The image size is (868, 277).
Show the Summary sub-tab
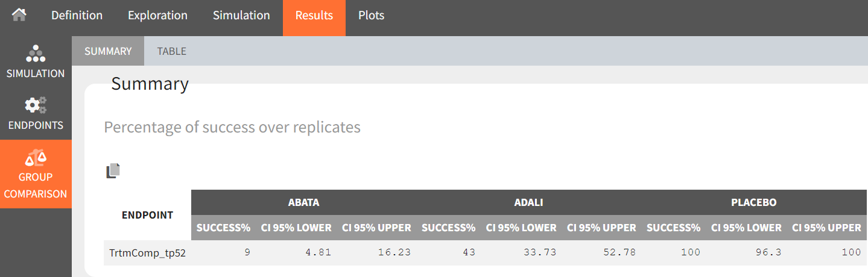(x=108, y=51)
